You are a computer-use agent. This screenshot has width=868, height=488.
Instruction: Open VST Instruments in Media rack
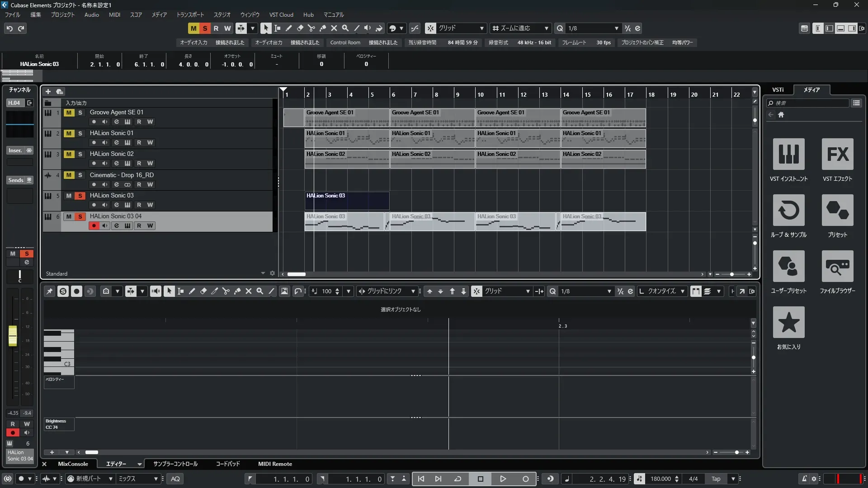pyautogui.click(x=788, y=154)
